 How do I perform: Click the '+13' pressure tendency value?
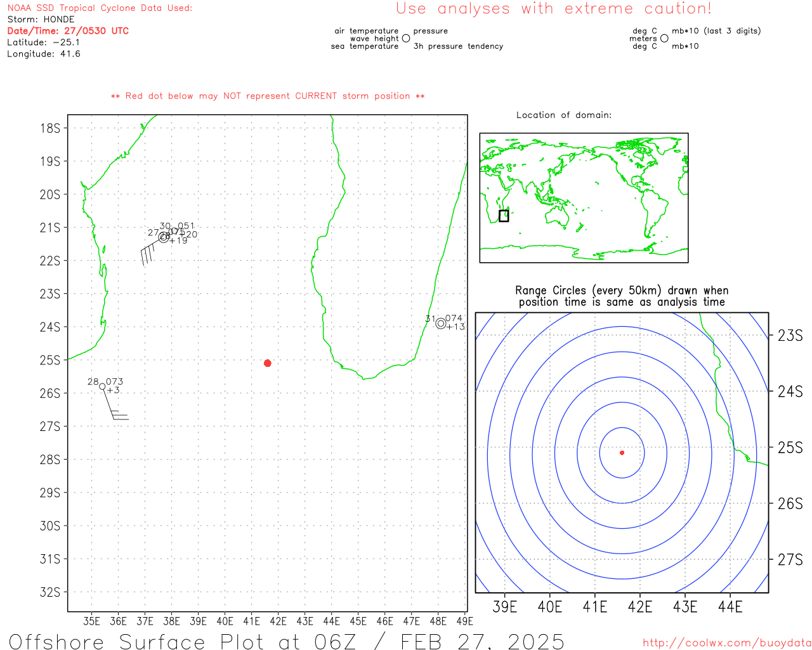pos(455,327)
